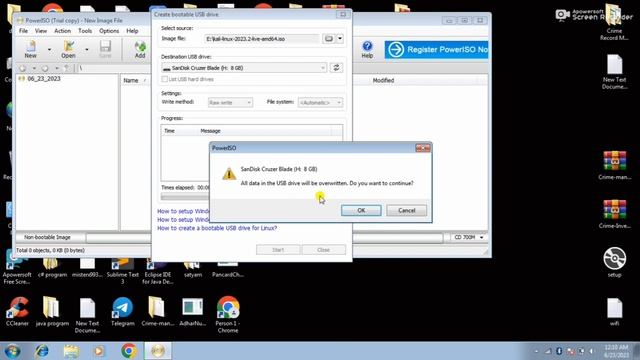Open java program desktop folder

tap(52, 312)
